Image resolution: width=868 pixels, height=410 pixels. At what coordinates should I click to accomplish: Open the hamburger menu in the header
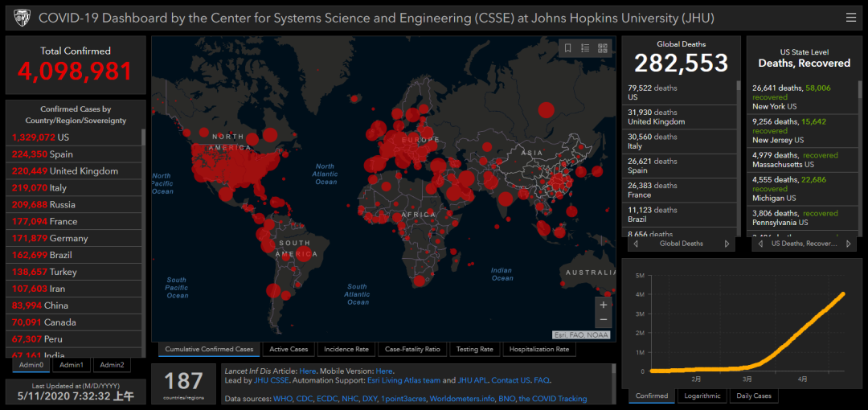coord(851,18)
